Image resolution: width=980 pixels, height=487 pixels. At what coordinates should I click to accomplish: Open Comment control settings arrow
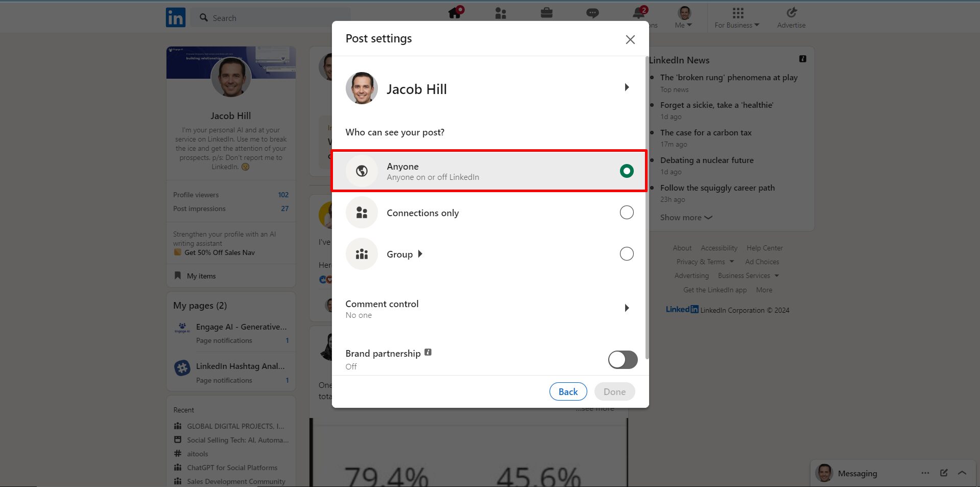[627, 308]
